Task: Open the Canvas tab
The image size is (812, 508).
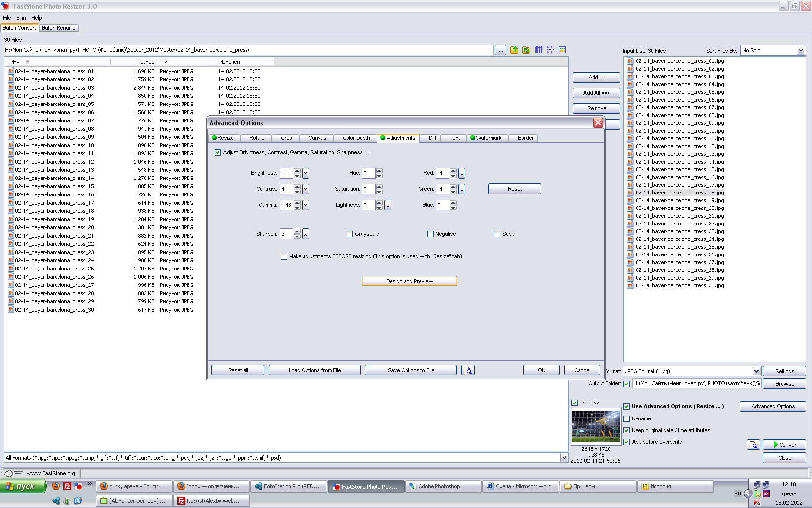Action: [317, 138]
